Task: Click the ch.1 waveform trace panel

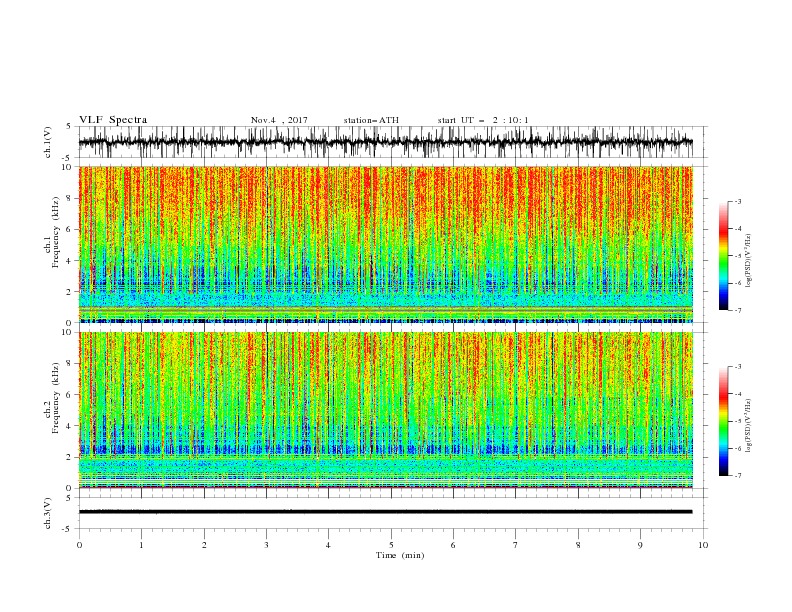Action: [x=392, y=142]
